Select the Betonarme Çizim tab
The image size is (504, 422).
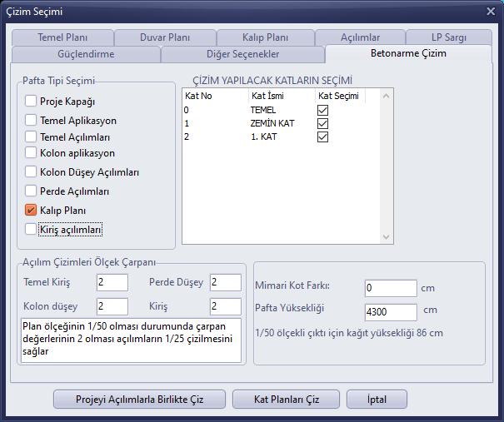tap(408, 53)
